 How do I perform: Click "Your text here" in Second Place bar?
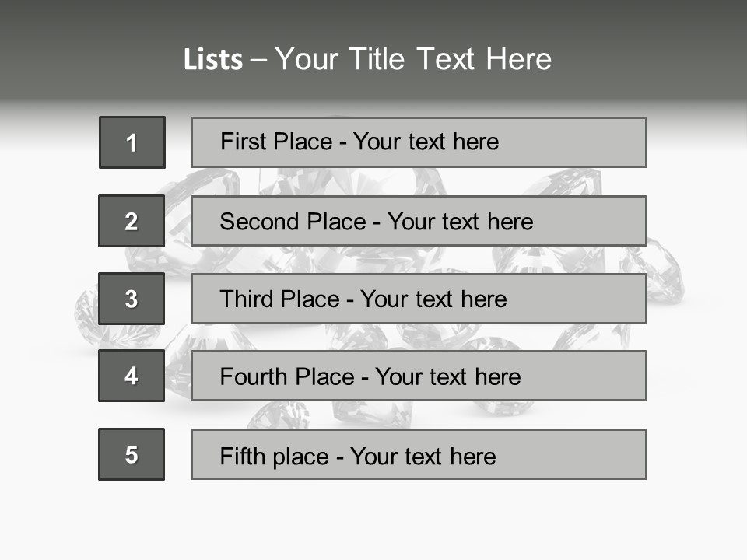tap(460, 222)
